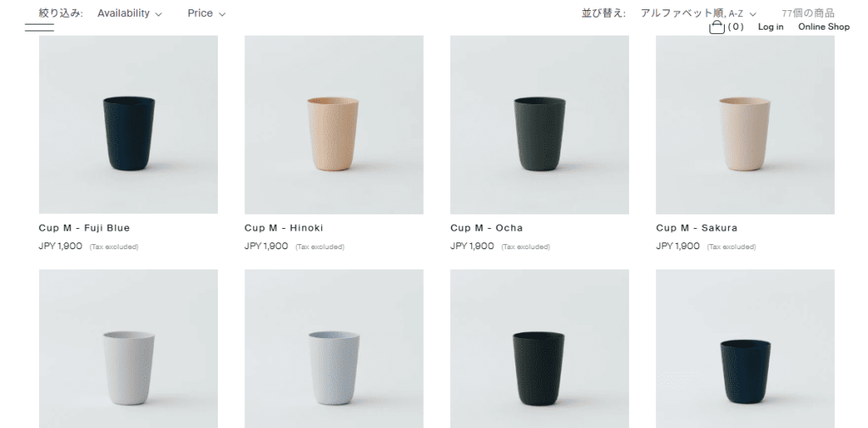Open the Cup M - Fuji Blue product image
Screen dimensions: 868x428
tap(129, 125)
